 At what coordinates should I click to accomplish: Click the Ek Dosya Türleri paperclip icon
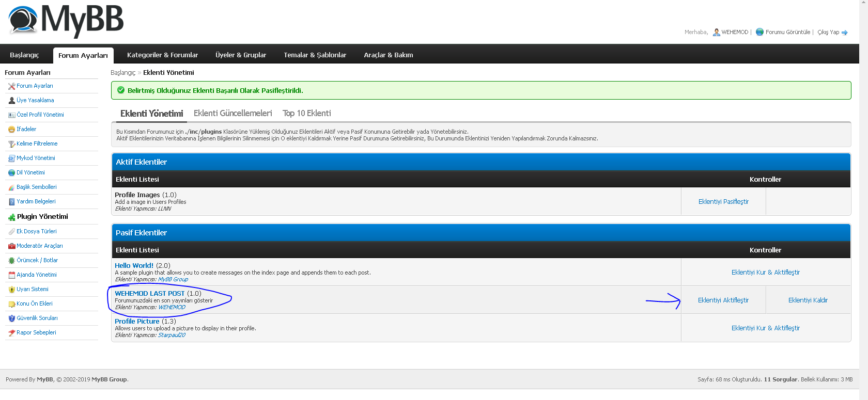tap(12, 232)
